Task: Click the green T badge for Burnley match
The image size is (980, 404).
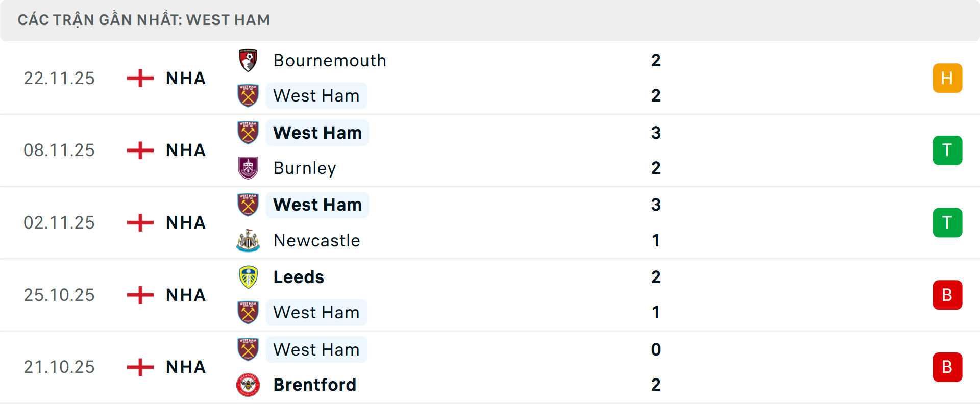Action: (x=947, y=150)
